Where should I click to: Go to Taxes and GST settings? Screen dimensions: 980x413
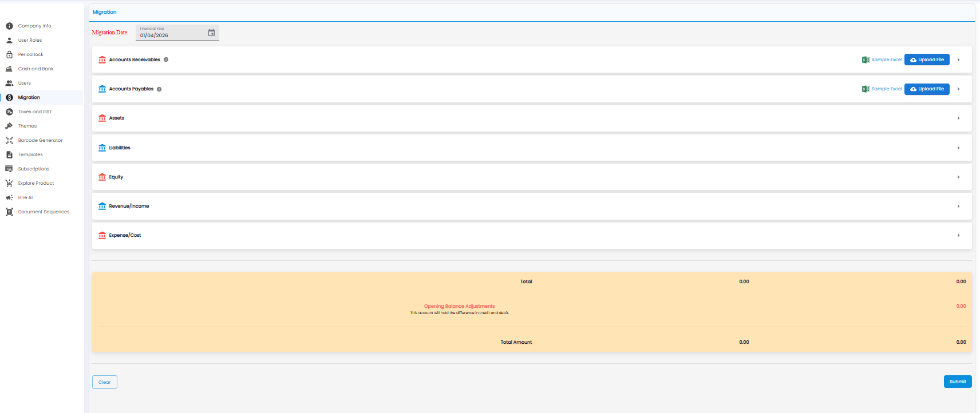[x=42, y=112]
